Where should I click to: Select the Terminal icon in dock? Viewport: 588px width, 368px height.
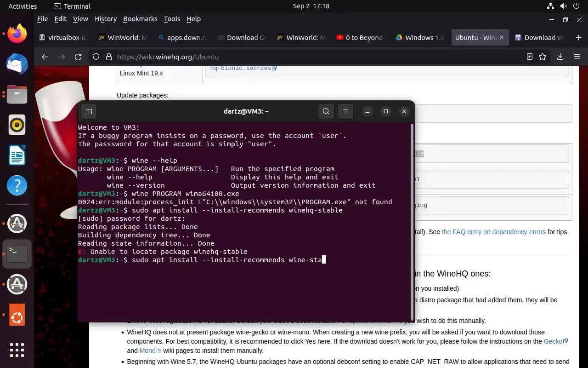17,254
